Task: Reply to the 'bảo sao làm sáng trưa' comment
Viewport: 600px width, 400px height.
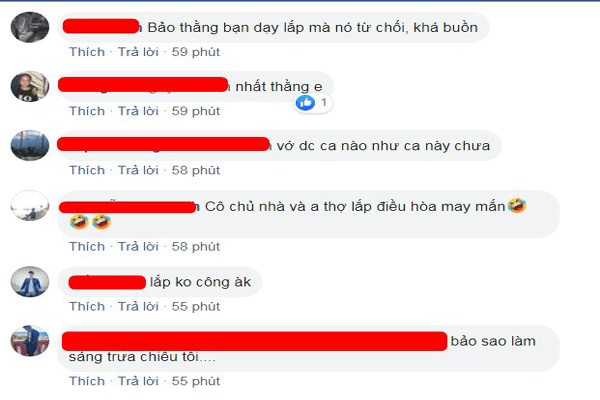Action: (x=138, y=381)
